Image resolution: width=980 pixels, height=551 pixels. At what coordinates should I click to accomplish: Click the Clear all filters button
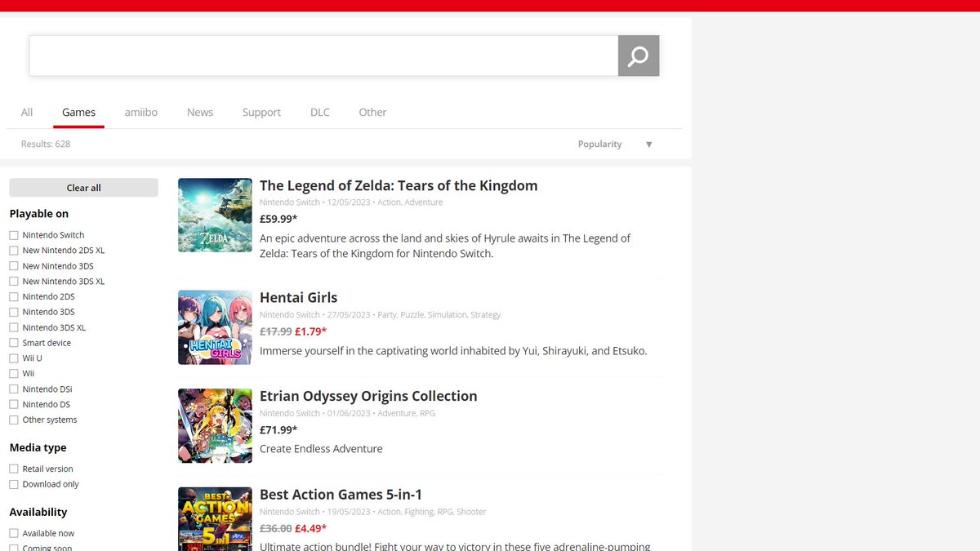coord(83,188)
